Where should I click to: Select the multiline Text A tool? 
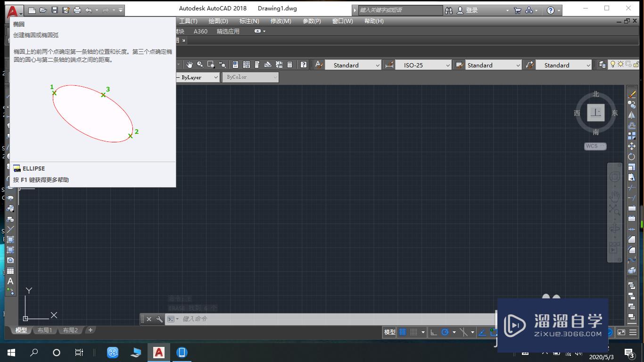tap(10, 281)
